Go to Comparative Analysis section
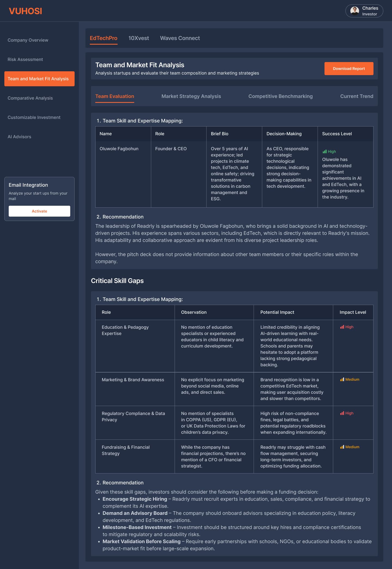 pyautogui.click(x=30, y=98)
